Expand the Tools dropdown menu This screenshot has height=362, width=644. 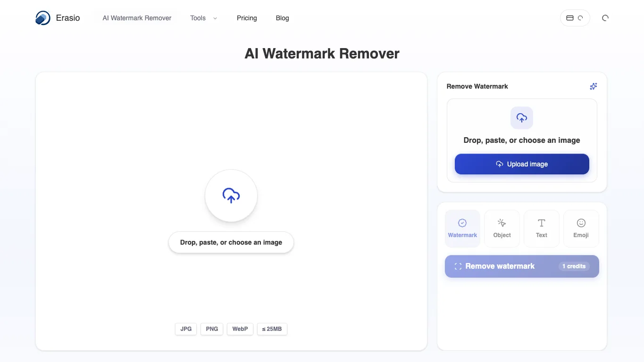[204, 18]
